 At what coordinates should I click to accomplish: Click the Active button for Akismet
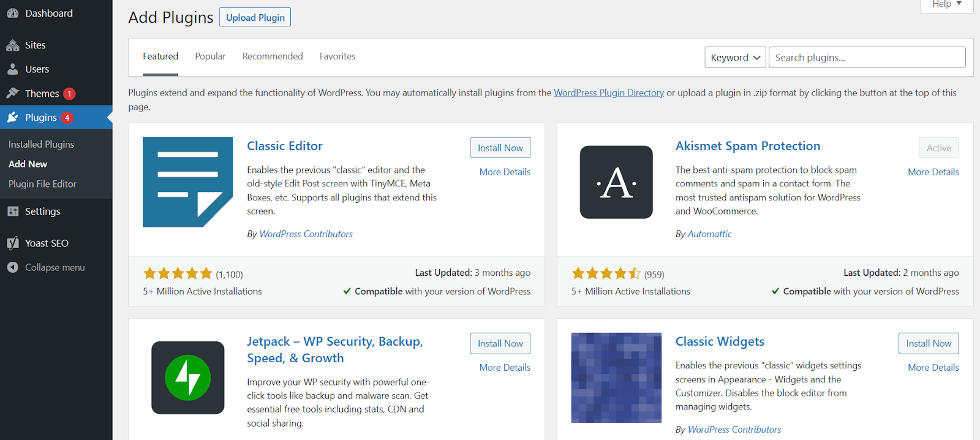(939, 148)
